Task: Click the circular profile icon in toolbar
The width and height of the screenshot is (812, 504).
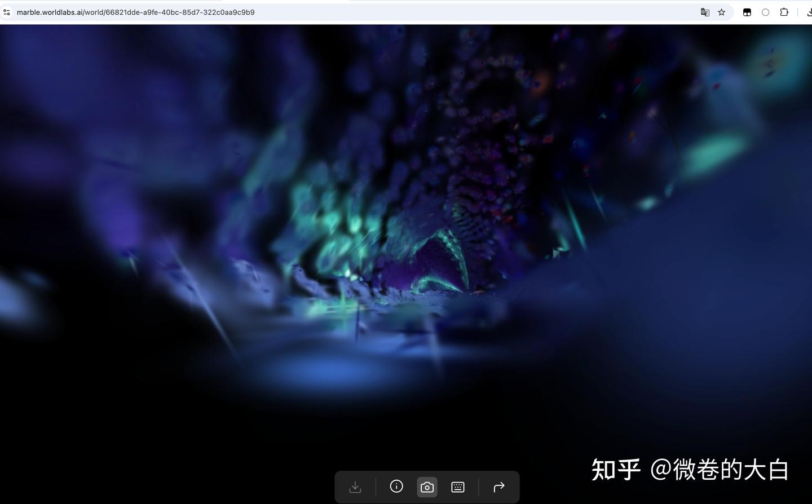Action: tap(765, 12)
